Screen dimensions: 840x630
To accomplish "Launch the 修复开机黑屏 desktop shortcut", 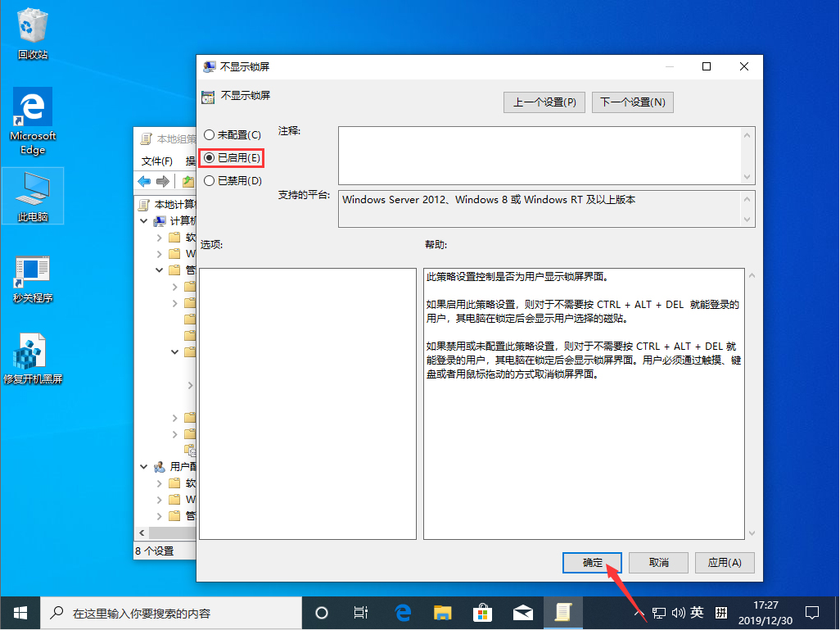I will [33, 351].
